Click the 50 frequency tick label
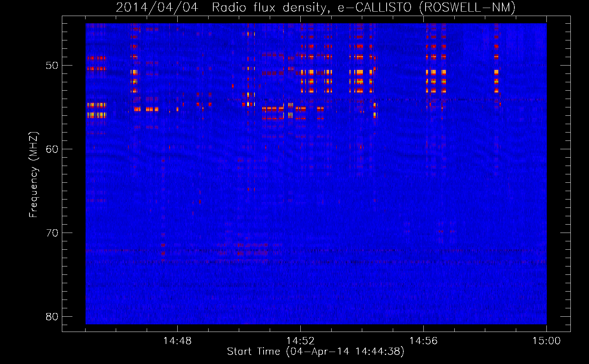The width and height of the screenshot is (589, 364). click(52, 66)
